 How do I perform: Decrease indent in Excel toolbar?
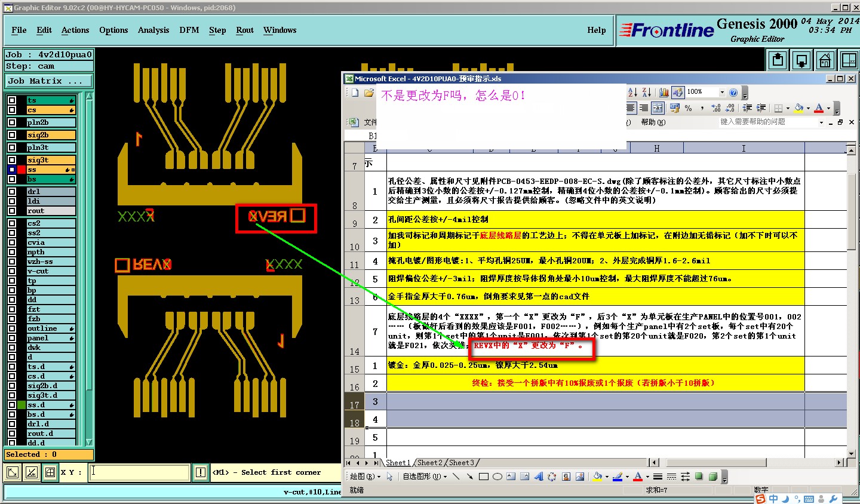tap(747, 108)
